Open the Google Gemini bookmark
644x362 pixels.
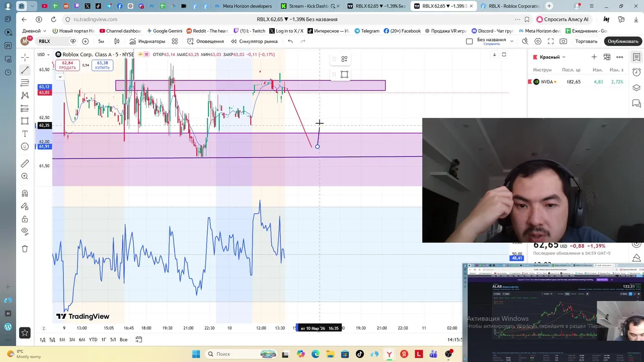click(165, 31)
